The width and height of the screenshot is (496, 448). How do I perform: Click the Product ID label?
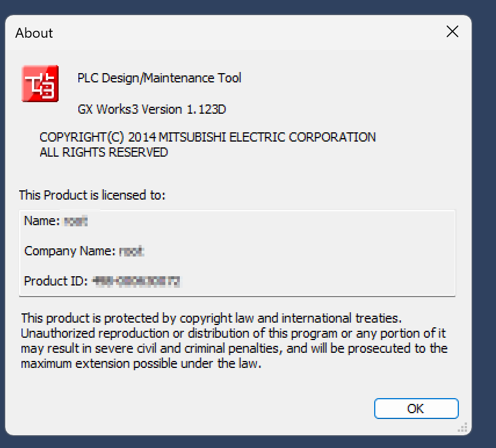pyautogui.click(x=55, y=281)
